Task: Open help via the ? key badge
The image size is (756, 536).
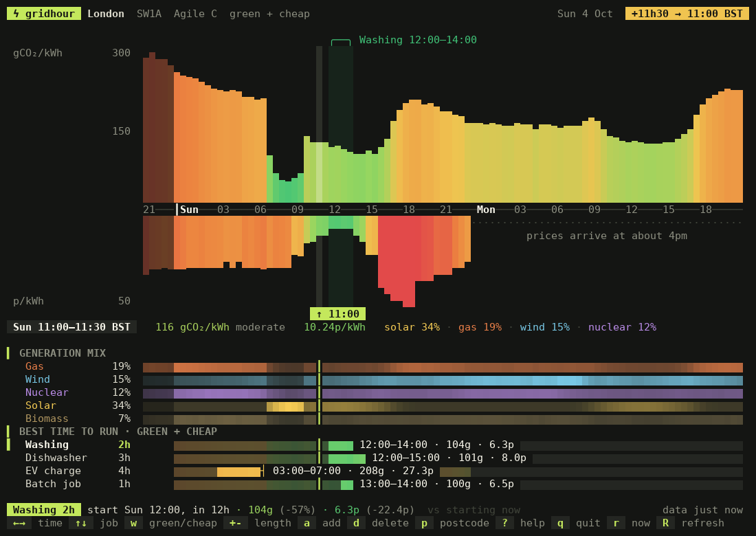Action: [x=505, y=523]
